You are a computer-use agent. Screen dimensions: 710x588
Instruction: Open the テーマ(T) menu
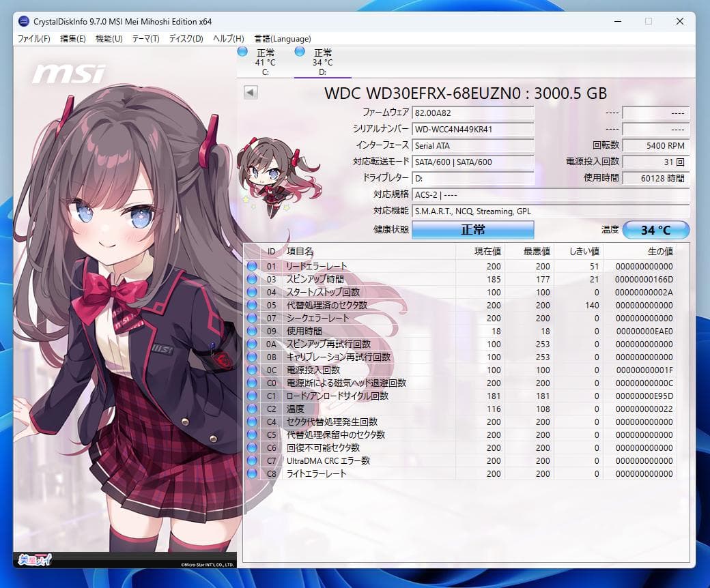[x=145, y=39]
